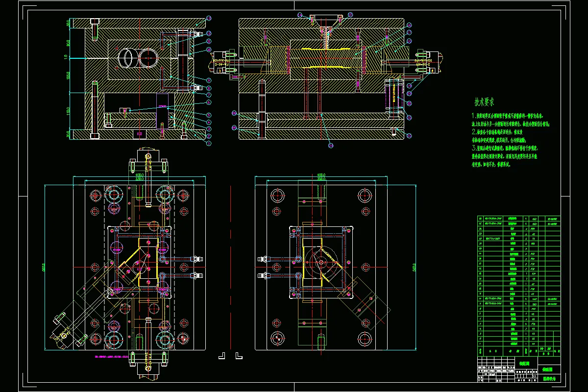
Task: Select part balloon 3 in top-left section view
Action: [x=209, y=129]
